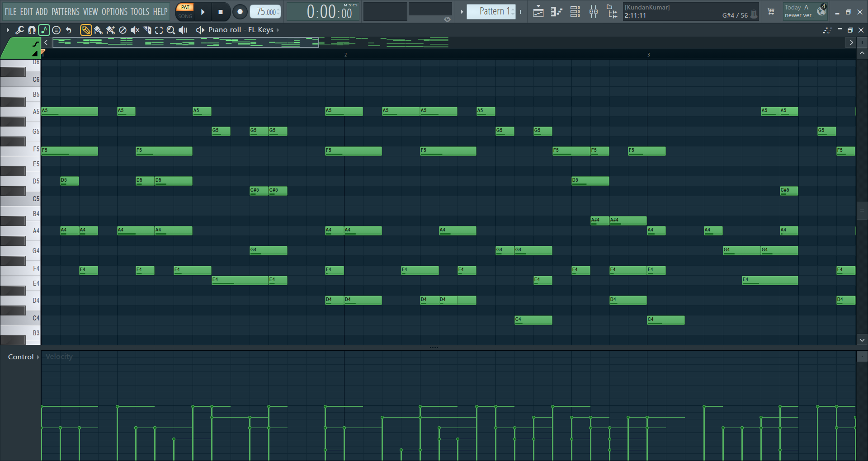Open the Mixer window
The width and height of the screenshot is (868, 461).
pos(594,12)
